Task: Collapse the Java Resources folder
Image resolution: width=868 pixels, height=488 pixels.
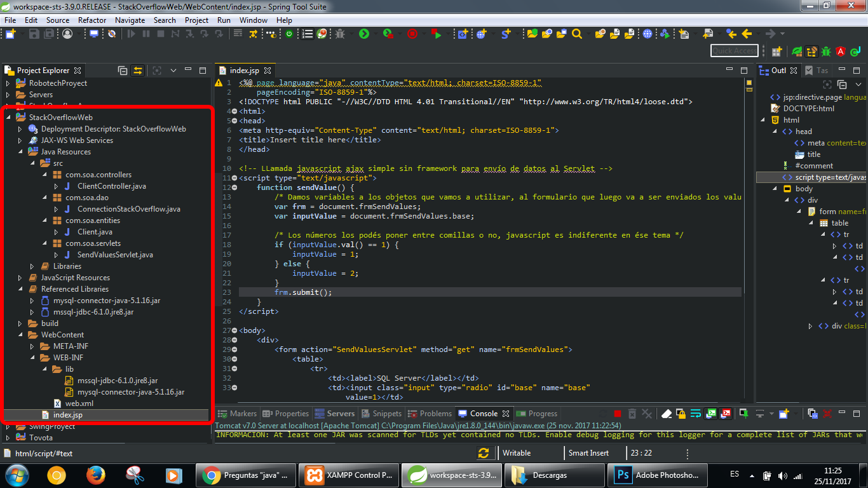Action: (20, 152)
